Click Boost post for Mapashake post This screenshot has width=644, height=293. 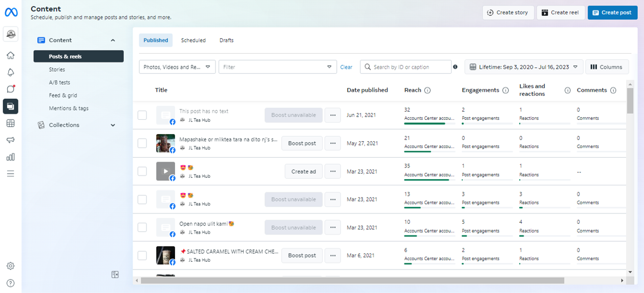click(x=302, y=143)
